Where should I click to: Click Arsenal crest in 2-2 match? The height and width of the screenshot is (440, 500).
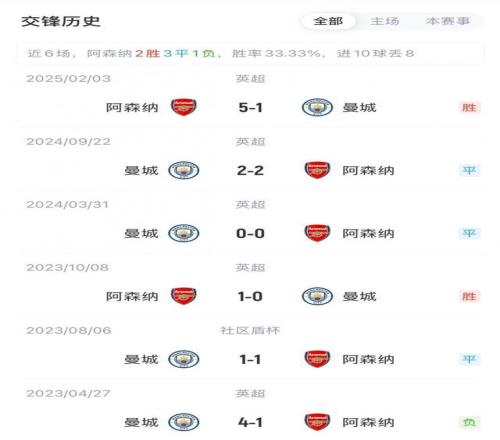point(317,170)
